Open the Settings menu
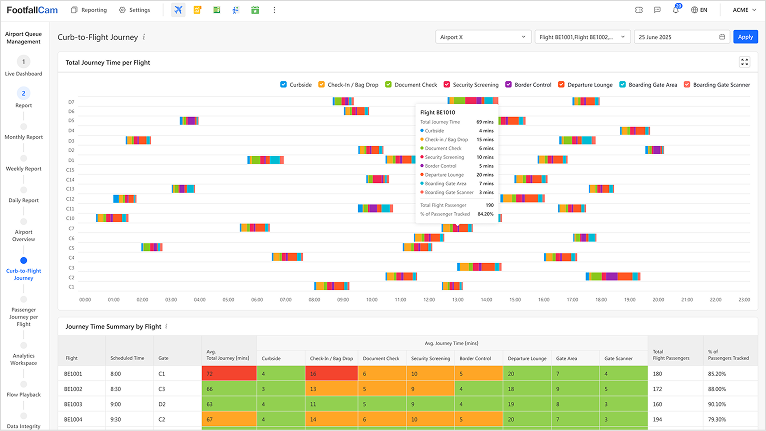The height and width of the screenshot is (431, 766). point(135,10)
